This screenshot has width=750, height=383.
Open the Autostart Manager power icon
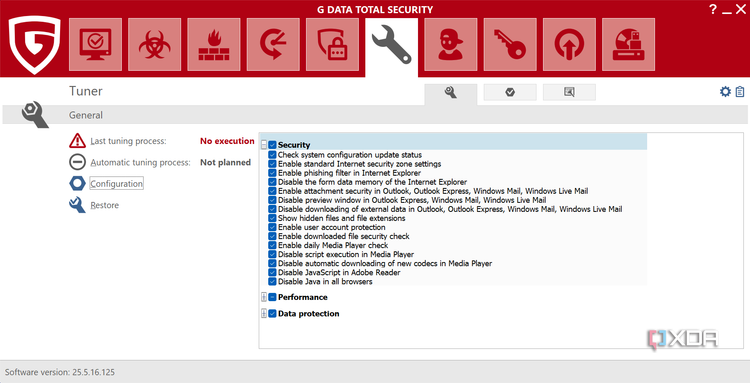[x=569, y=44]
